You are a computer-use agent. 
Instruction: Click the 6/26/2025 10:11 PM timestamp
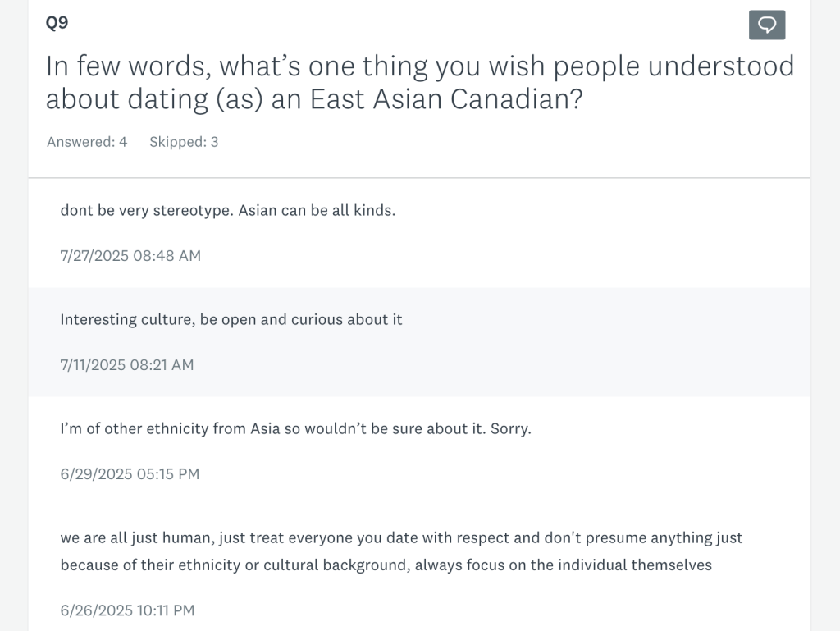[x=127, y=610]
